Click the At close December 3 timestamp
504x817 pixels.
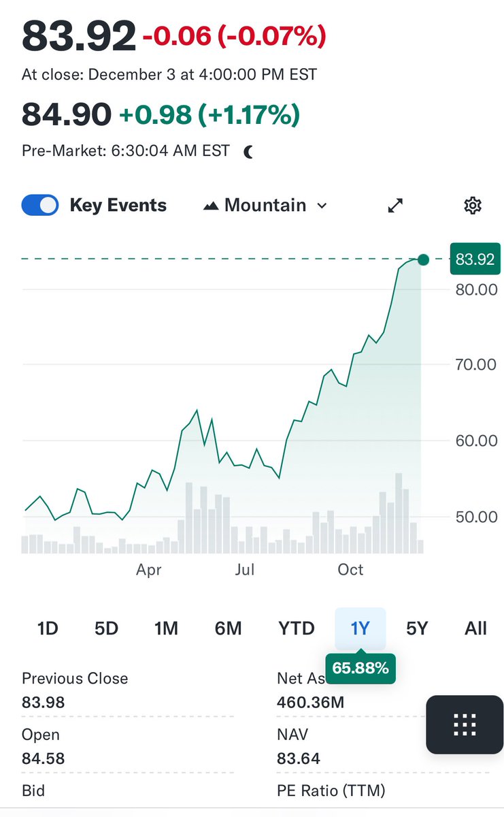click(x=169, y=74)
